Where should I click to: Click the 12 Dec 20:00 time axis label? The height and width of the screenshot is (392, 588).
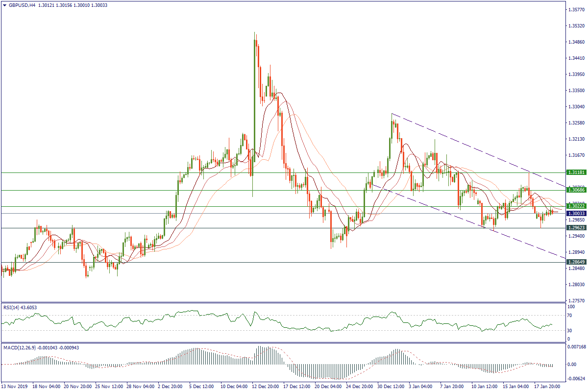click(x=265, y=387)
